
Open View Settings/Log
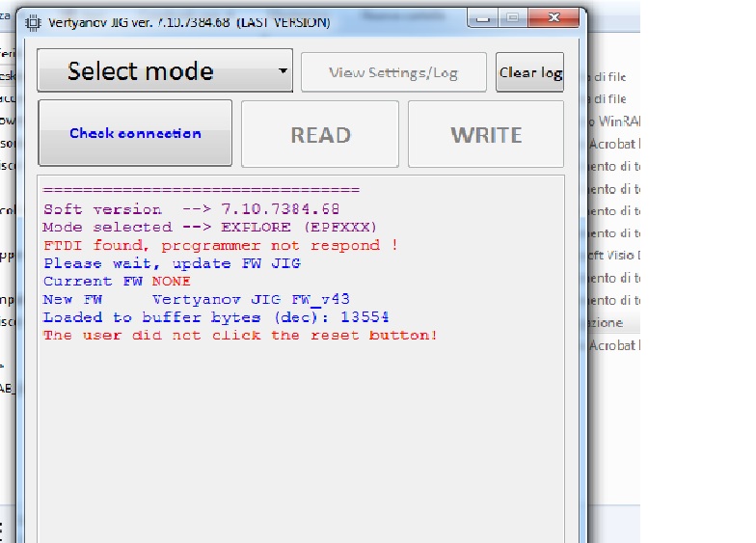393,72
